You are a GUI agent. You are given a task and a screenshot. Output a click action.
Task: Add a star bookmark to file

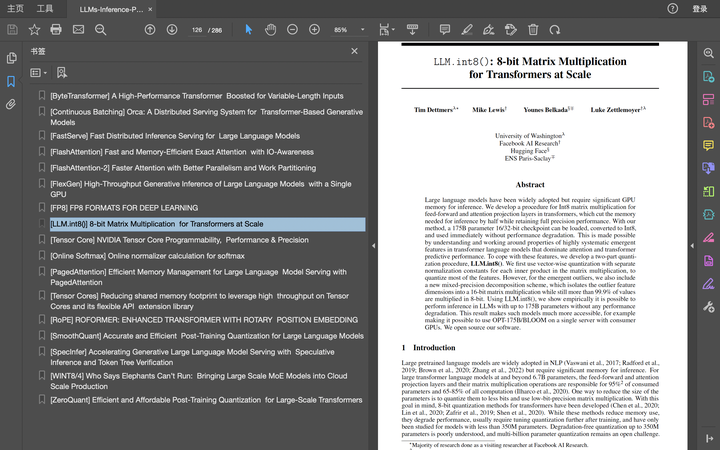34,29
